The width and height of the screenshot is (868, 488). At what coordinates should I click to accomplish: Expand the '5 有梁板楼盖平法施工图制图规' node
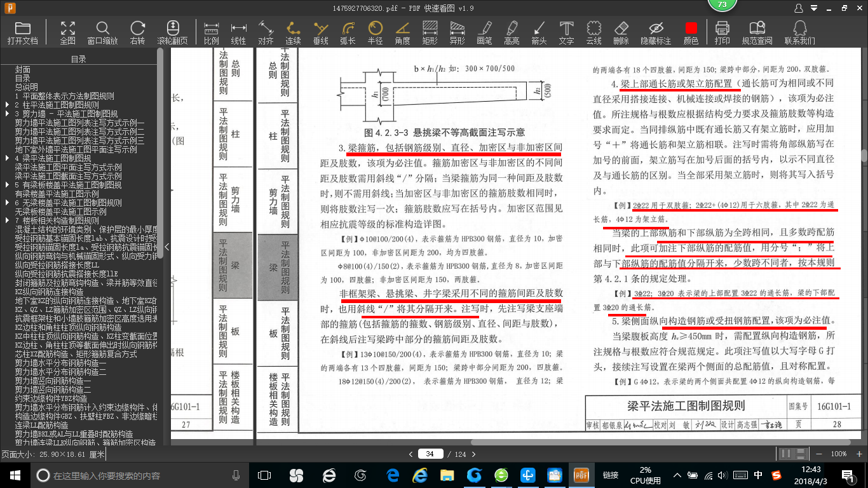pos(7,185)
